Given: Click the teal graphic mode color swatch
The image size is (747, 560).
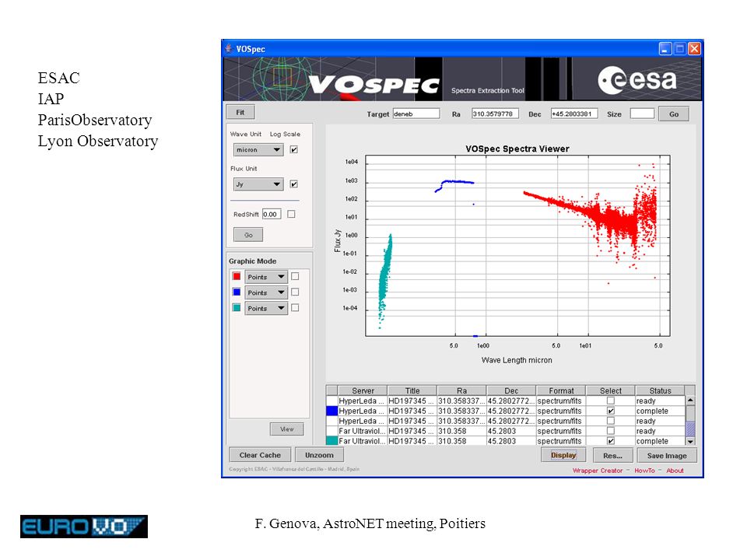Looking at the screenshot, I should click(x=237, y=308).
